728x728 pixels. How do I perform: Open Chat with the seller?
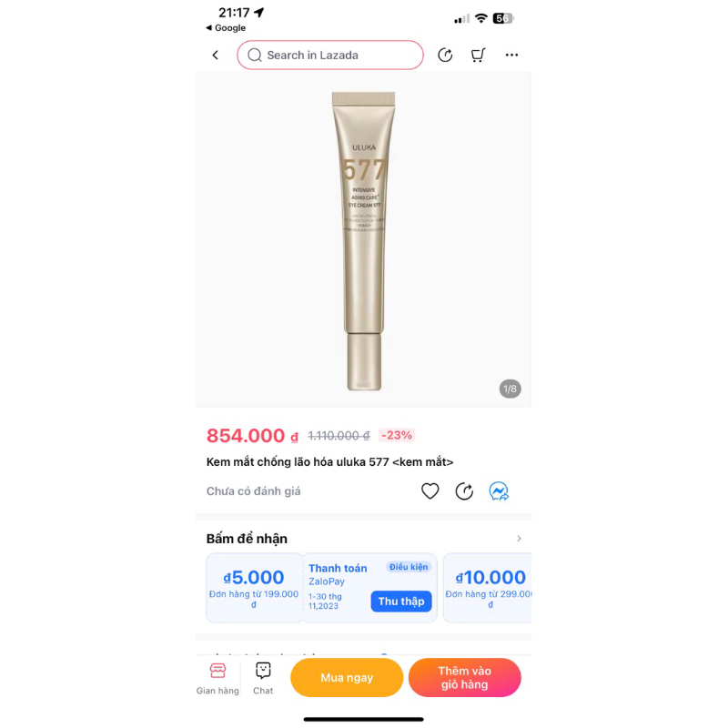(263, 678)
